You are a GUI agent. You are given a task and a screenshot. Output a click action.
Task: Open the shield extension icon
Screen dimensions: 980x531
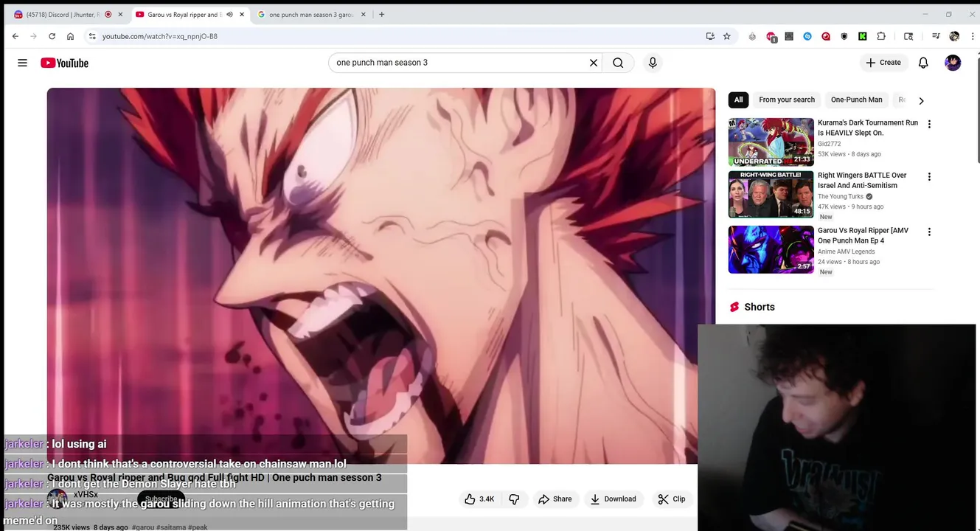[844, 36]
